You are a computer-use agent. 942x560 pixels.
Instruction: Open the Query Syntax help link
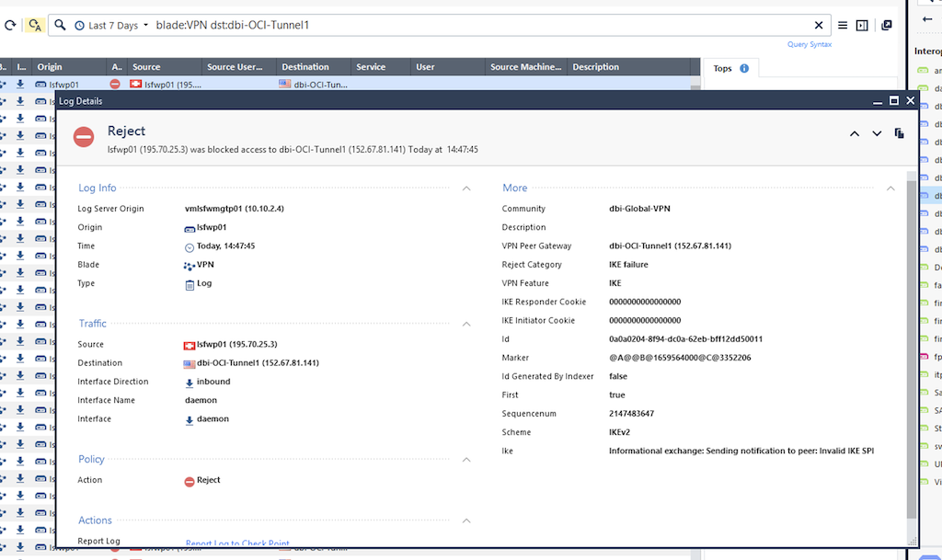click(809, 43)
